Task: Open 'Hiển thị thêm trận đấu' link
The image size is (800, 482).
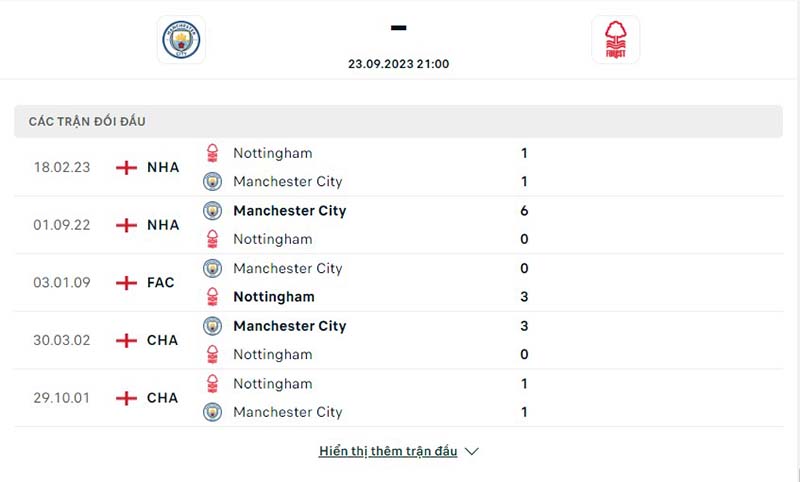Action: [388, 451]
